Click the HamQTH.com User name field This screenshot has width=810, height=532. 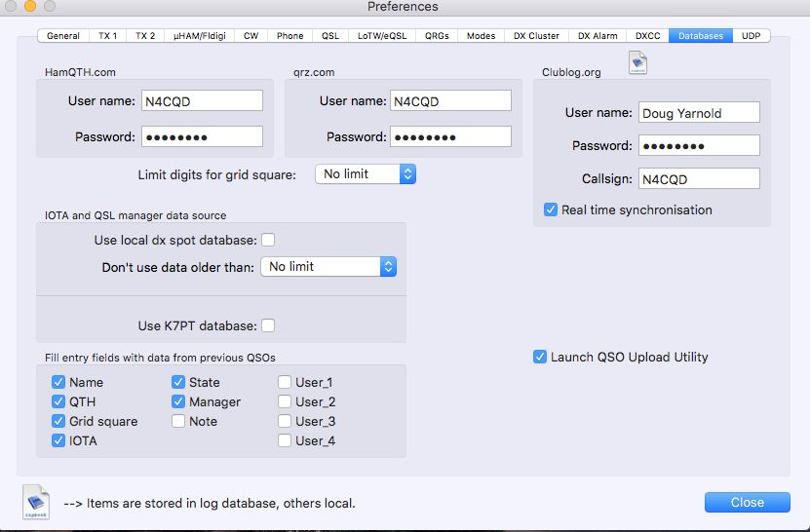202,100
